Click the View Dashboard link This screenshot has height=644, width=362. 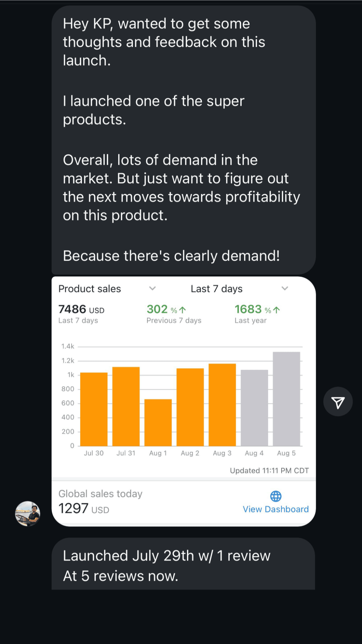point(276,509)
